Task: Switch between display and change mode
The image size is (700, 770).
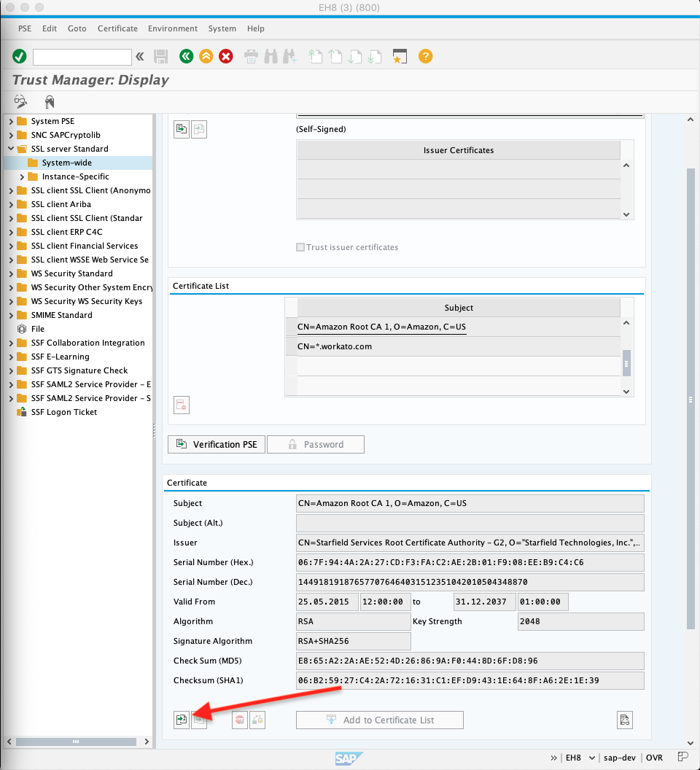Action: point(19,101)
